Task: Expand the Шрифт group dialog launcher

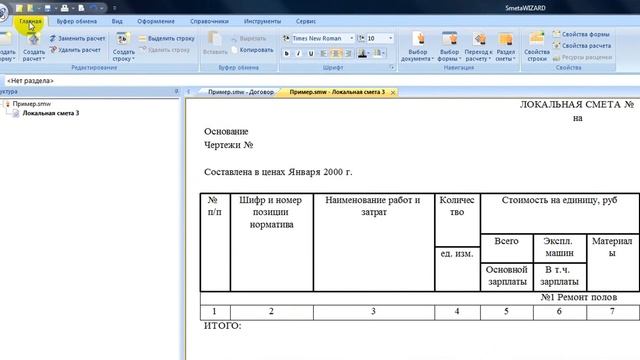Action: (x=392, y=68)
